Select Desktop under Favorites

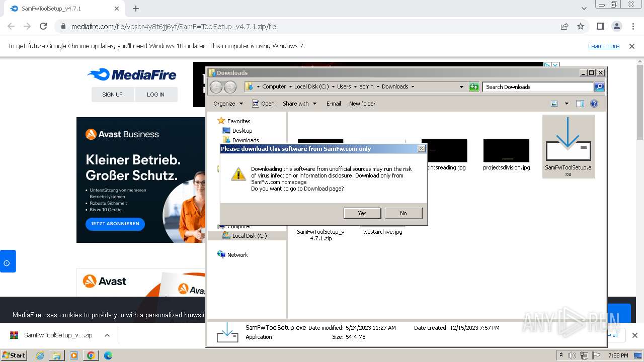click(242, 131)
